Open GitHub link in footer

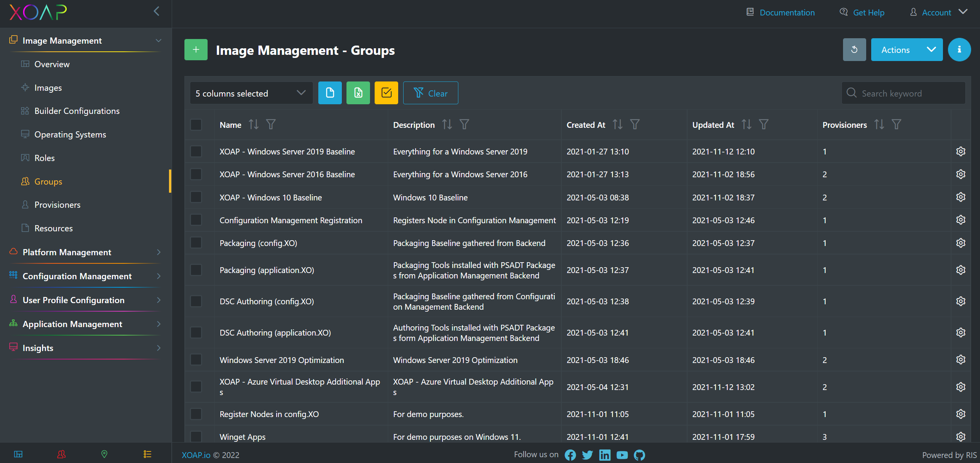point(639,455)
